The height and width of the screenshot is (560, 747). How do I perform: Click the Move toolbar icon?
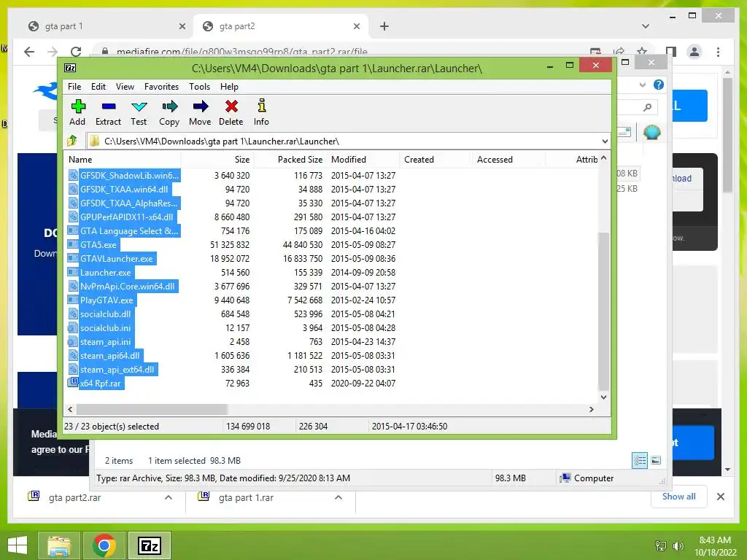(201, 106)
